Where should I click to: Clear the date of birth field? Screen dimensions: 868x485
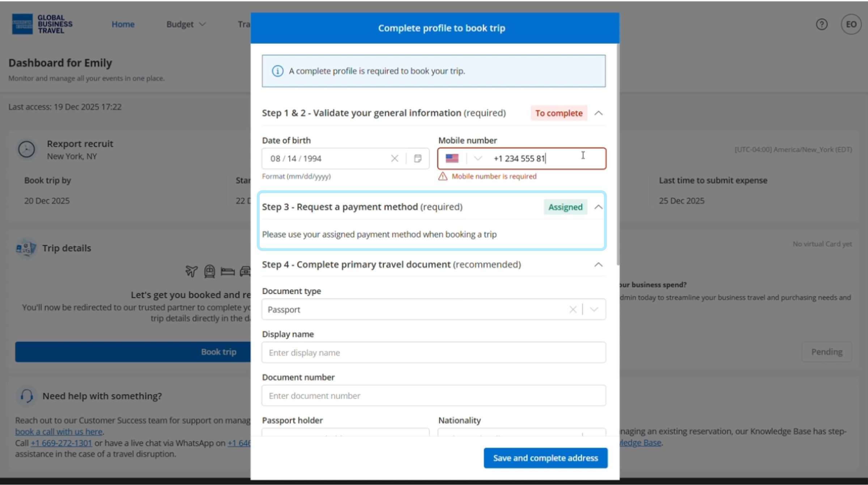point(394,158)
